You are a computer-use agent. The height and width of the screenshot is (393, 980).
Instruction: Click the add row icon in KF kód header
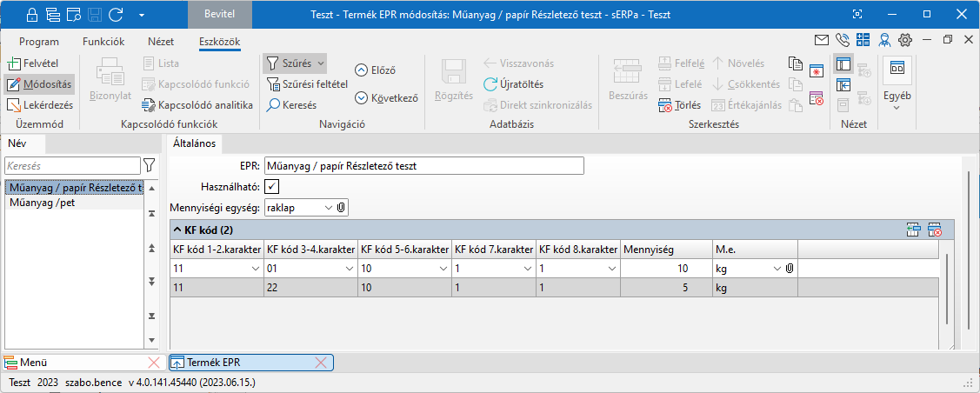point(913,230)
